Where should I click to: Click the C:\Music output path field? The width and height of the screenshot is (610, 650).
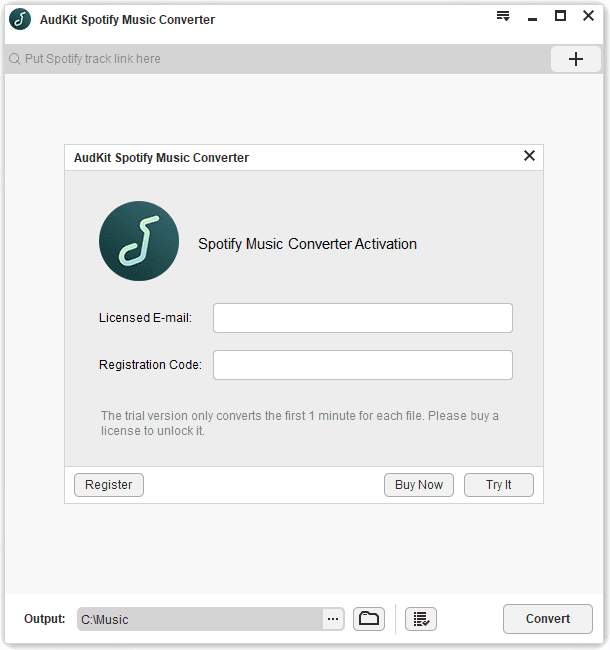pos(200,619)
